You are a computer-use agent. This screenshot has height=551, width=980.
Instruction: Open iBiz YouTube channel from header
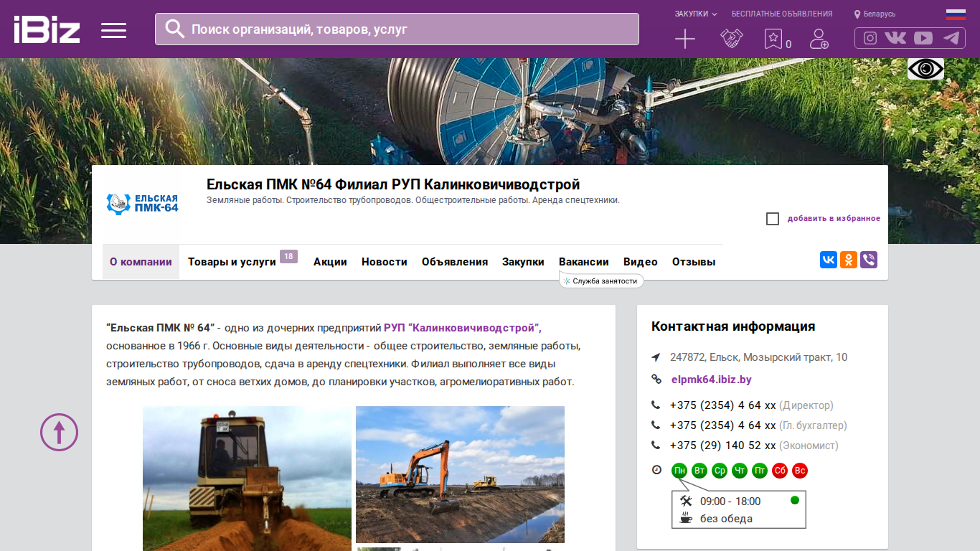(x=923, y=38)
